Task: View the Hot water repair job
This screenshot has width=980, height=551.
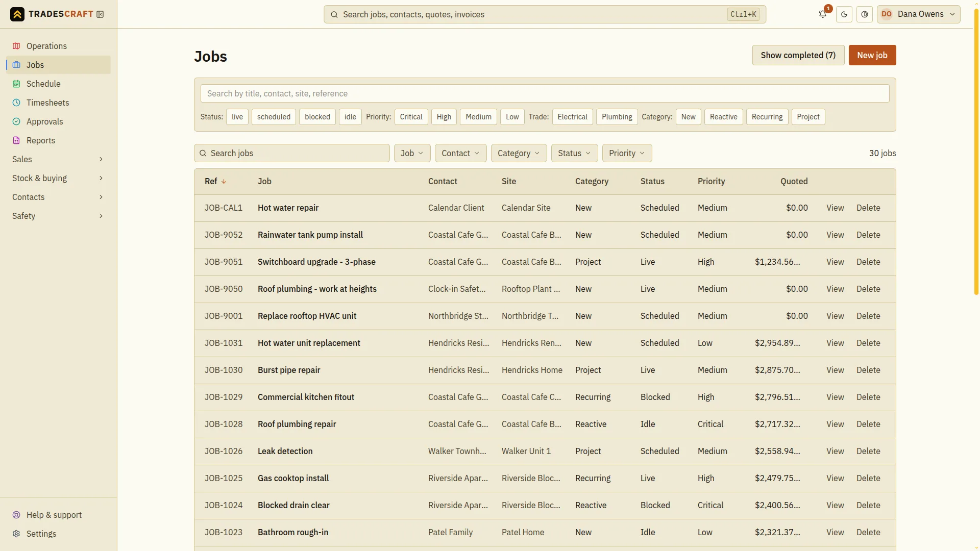Action: coord(835,208)
